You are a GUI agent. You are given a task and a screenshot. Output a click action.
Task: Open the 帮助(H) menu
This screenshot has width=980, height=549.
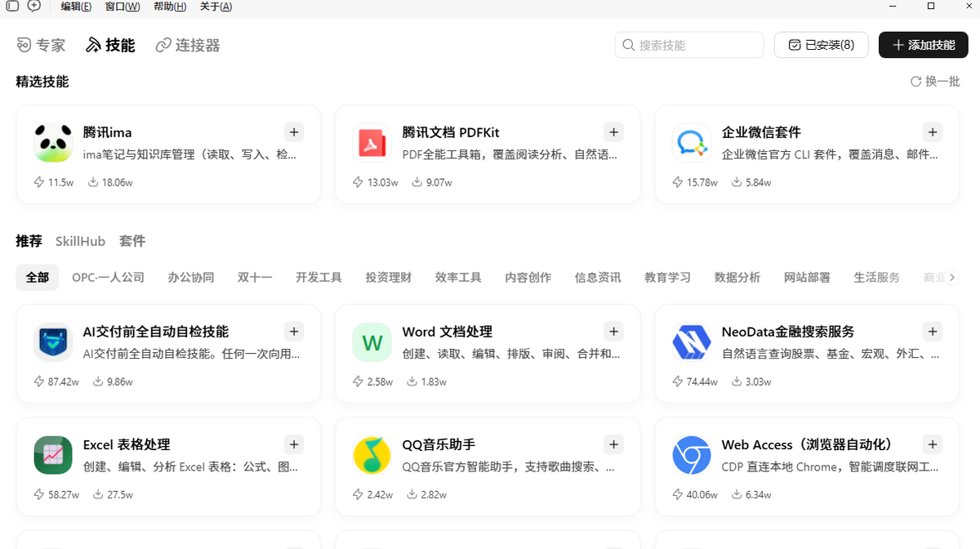(170, 7)
